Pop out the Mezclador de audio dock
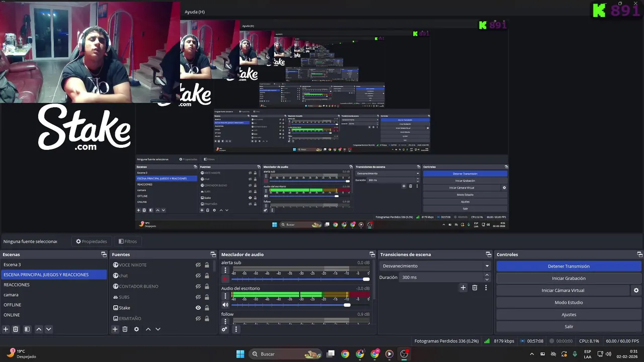Viewport: 644px width, 362px height. click(372, 254)
